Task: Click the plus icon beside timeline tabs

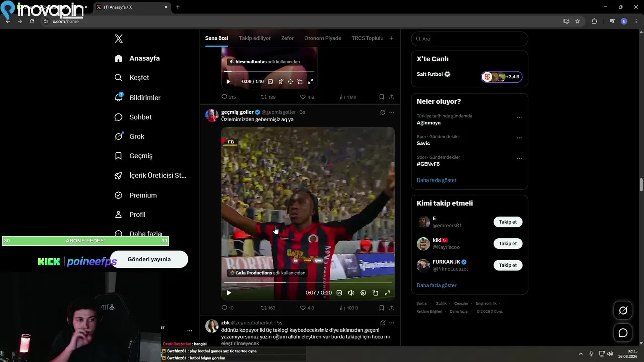Action: [x=392, y=38]
